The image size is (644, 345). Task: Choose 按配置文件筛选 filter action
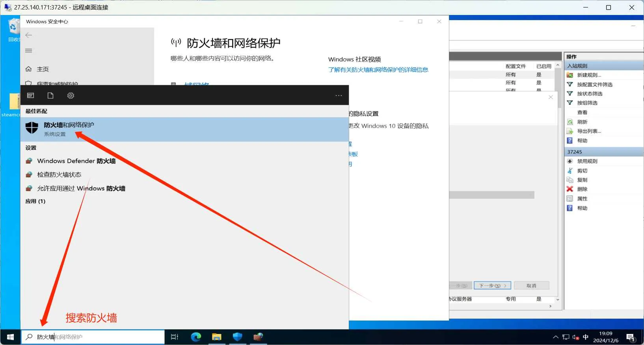point(595,84)
